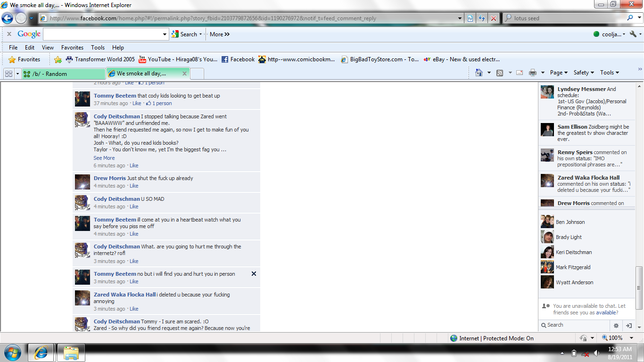Screen dimensions: 644x362
Task: Open search provider dropdown arrow
Action: point(639,18)
